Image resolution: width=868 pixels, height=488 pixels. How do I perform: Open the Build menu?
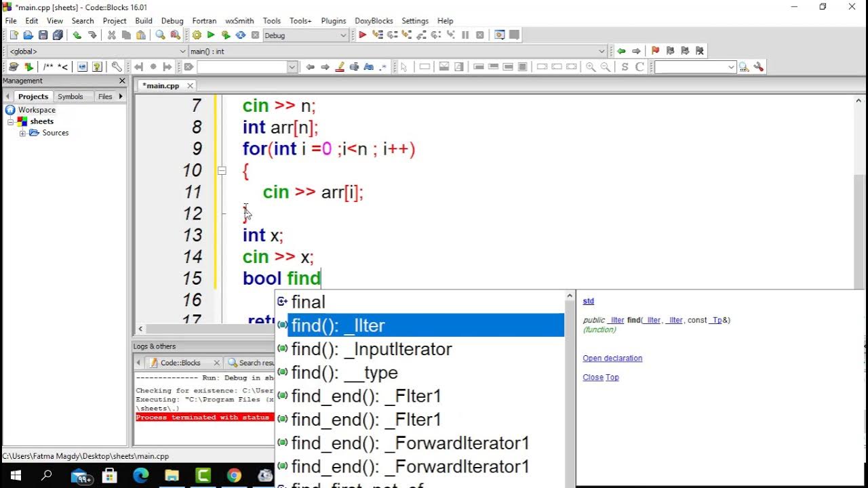click(144, 21)
